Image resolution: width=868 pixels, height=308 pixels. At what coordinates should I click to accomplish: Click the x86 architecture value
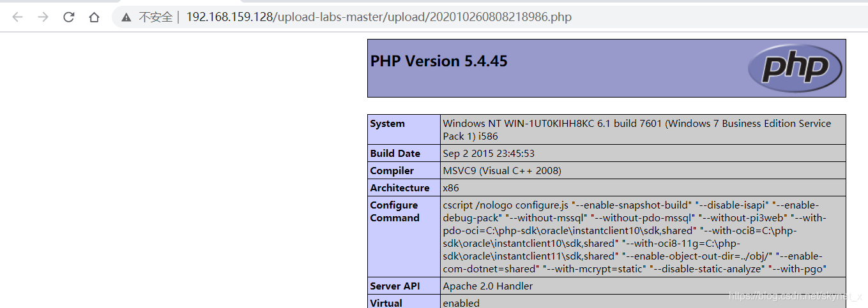(451, 188)
